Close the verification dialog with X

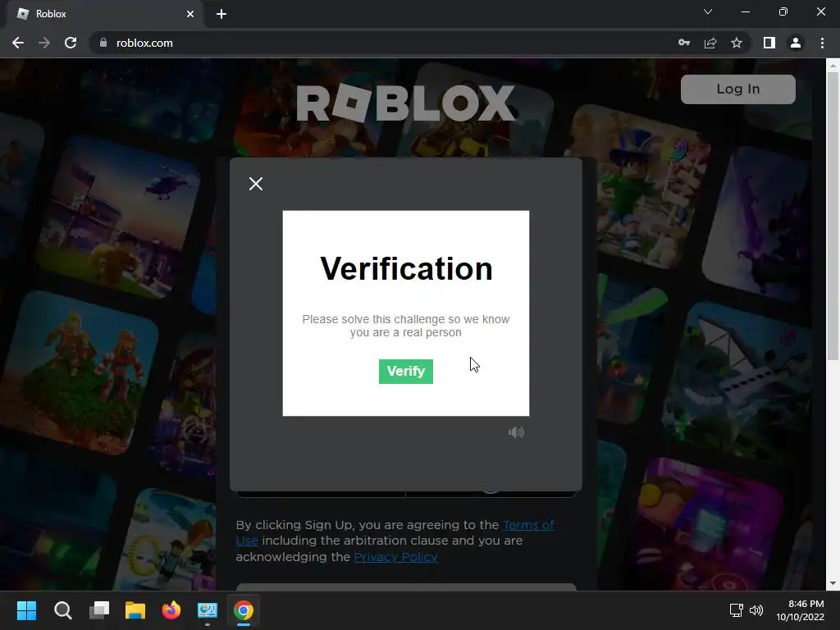256,184
